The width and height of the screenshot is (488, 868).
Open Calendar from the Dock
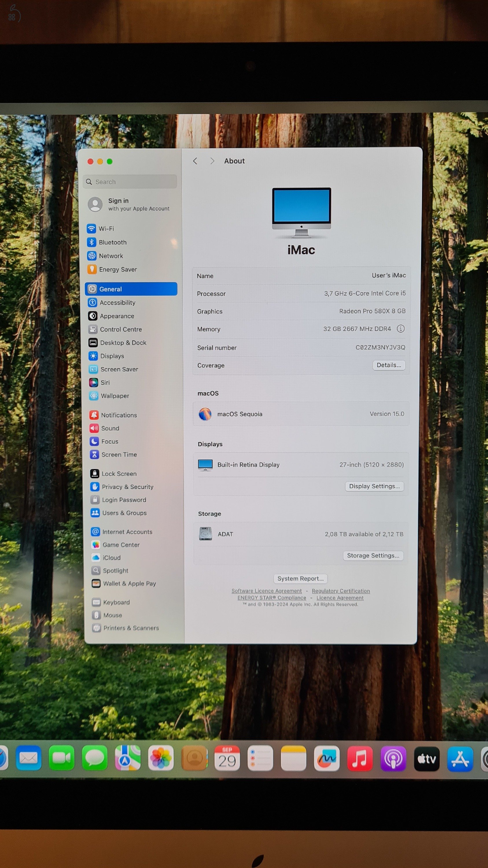pos(227,758)
